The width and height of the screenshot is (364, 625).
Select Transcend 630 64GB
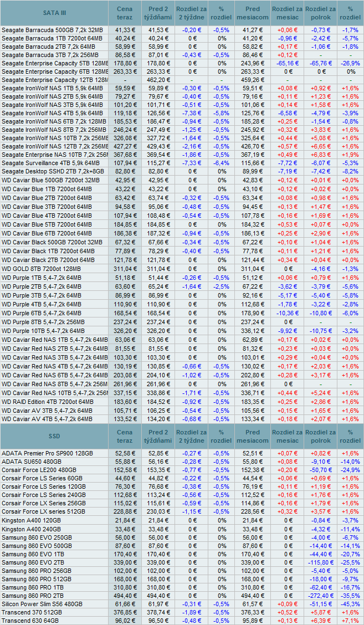(x=30, y=621)
